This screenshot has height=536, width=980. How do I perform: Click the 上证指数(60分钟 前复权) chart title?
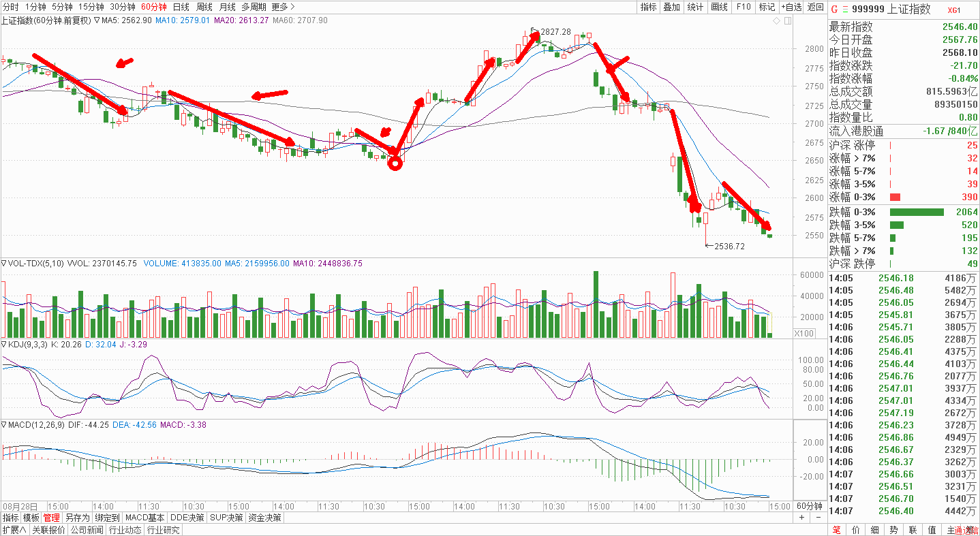click(x=46, y=20)
